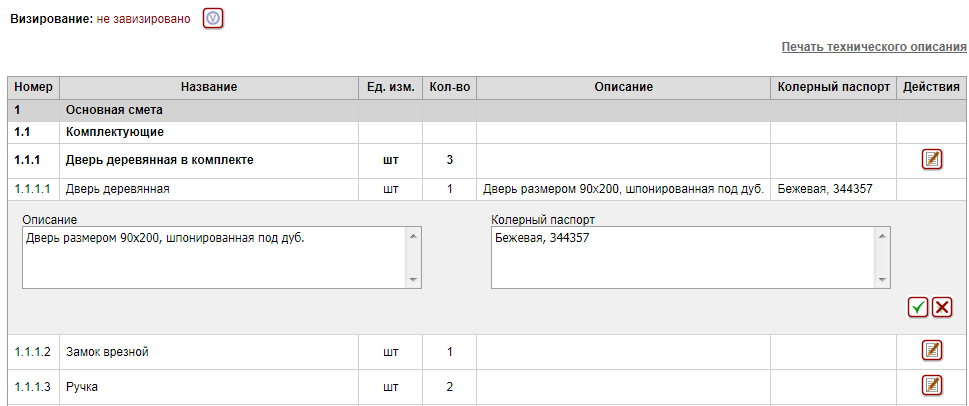Click into the 'Описание' text area
The width and height of the screenshot is (969, 406).
click(212, 257)
